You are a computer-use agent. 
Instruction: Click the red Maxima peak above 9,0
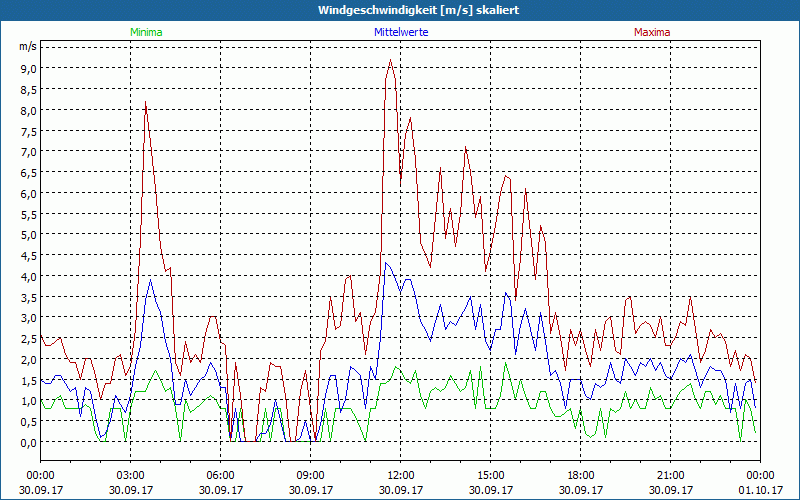tap(390, 60)
